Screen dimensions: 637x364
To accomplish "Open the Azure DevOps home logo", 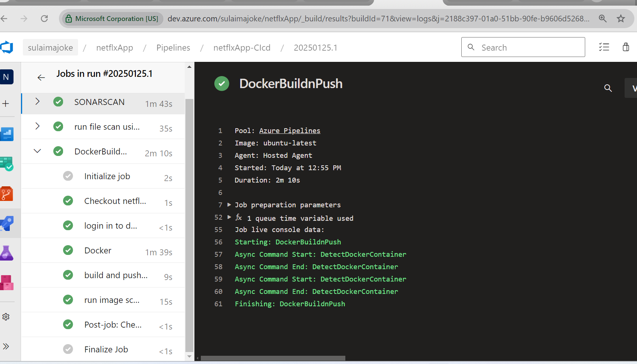I will pyautogui.click(x=7, y=48).
